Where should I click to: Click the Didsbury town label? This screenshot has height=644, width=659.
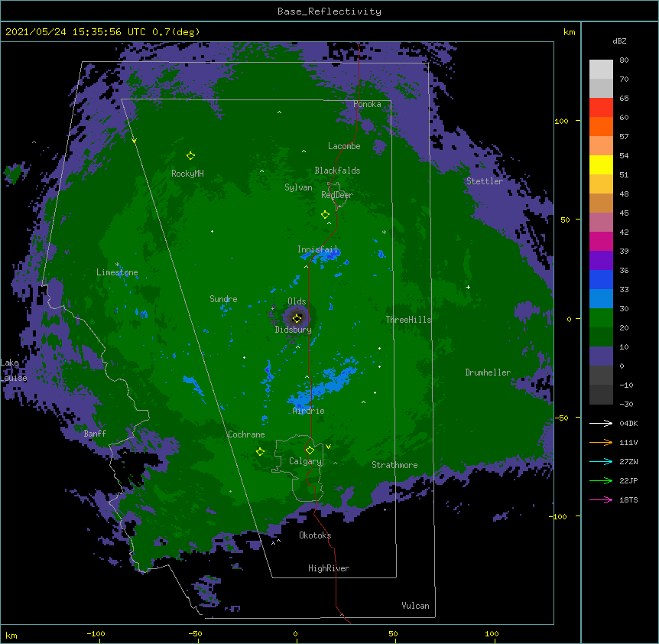pyautogui.click(x=294, y=330)
